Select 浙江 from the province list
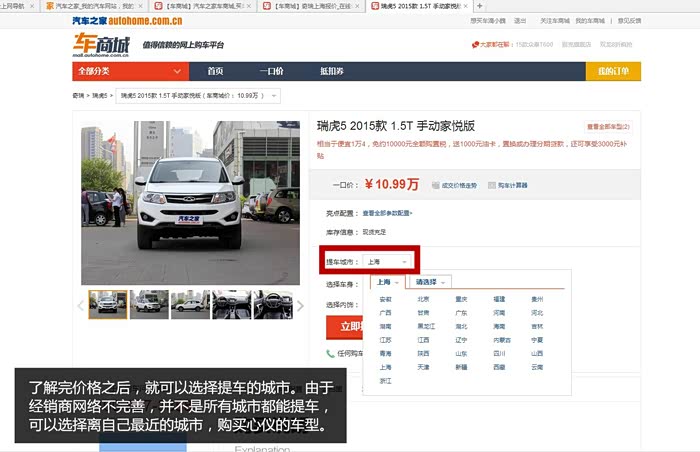Viewport: 700px width, 452px height. [x=386, y=381]
